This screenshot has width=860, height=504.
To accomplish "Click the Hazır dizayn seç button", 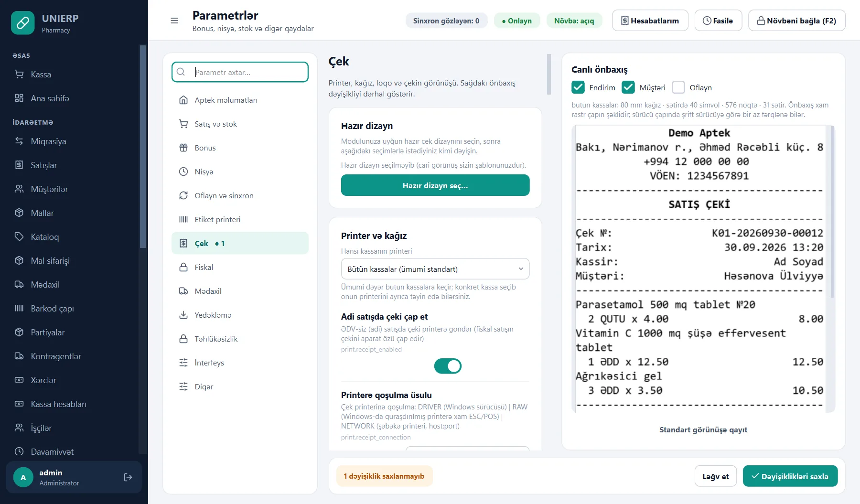I will tap(435, 185).
